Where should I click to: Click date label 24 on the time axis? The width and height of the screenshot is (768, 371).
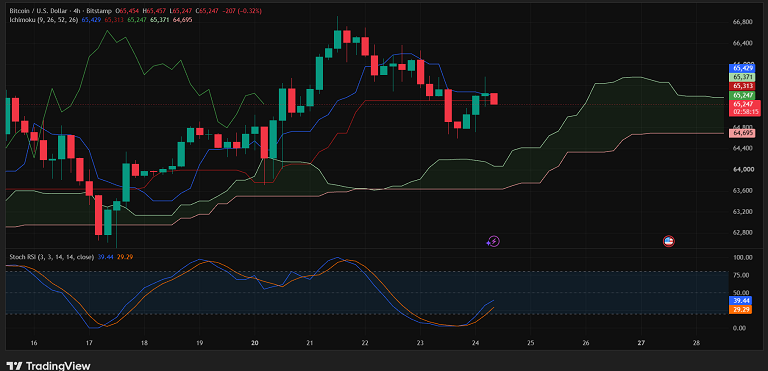tap(475, 342)
